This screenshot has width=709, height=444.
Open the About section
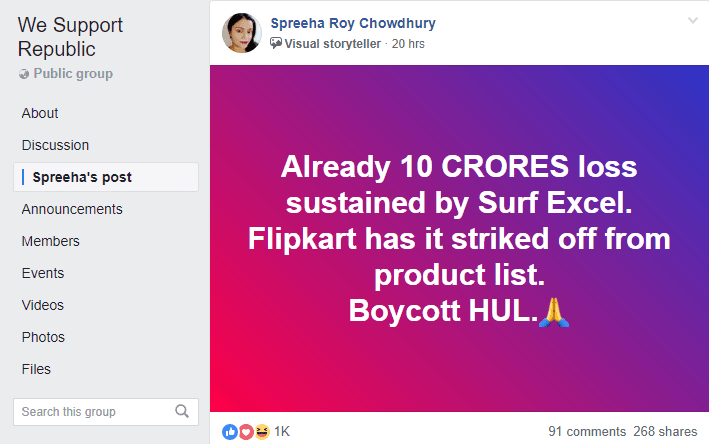point(40,113)
